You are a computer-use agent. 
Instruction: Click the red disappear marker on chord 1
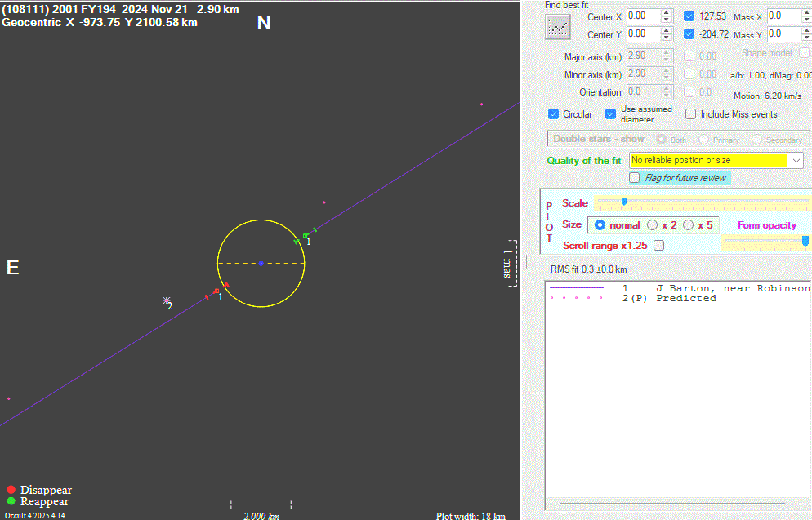point(216,291)
